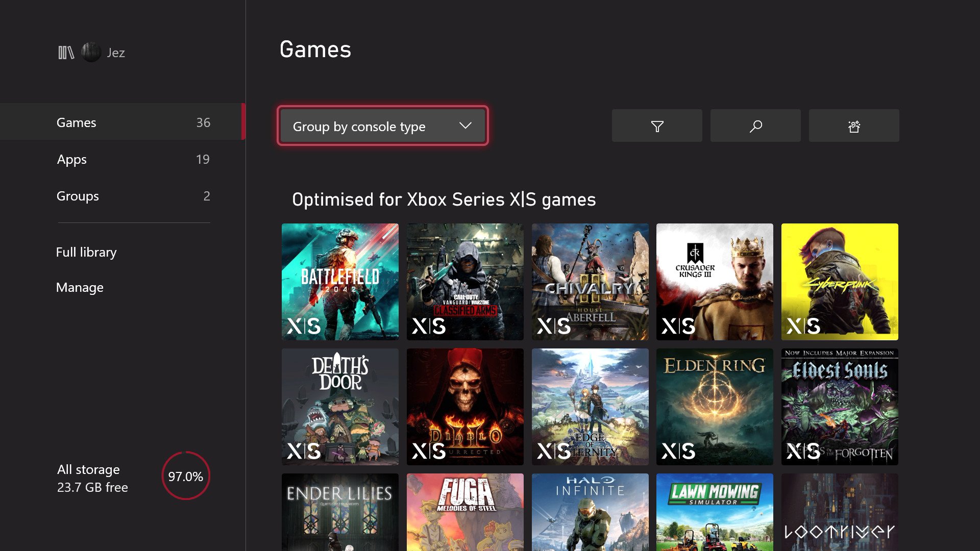Click the share or manage friends icon
Image resolution: width=980 pixels, height=551 pixels.
tap(853, 126)
